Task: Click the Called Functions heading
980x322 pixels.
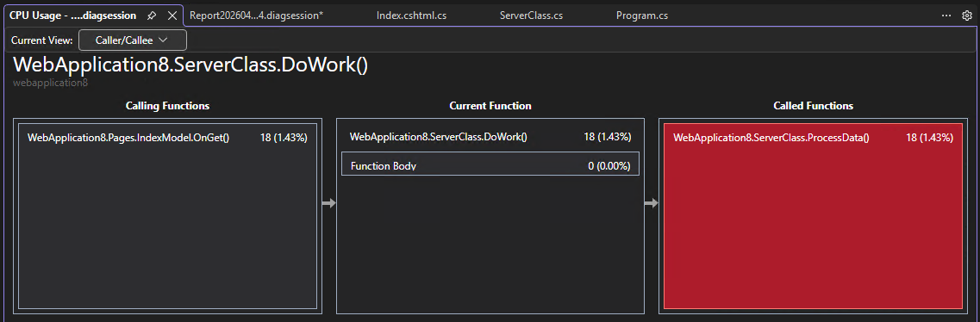Action: [813, 106]
